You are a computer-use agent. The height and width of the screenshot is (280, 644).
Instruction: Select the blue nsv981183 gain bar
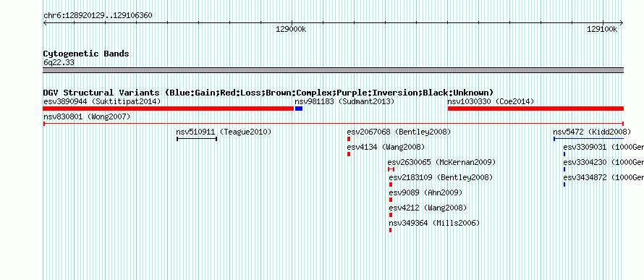(x=299, y=109)
